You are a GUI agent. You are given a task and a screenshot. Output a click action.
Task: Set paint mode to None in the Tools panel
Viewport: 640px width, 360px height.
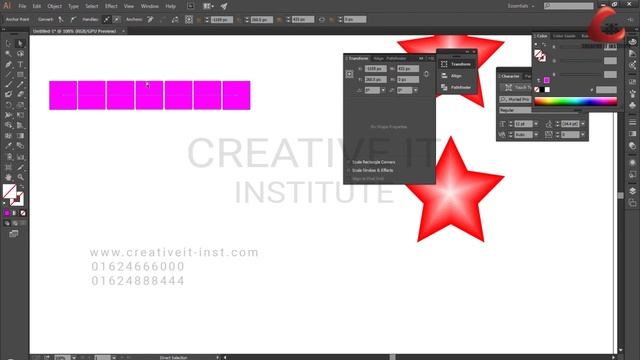click(x=23, y=213)
